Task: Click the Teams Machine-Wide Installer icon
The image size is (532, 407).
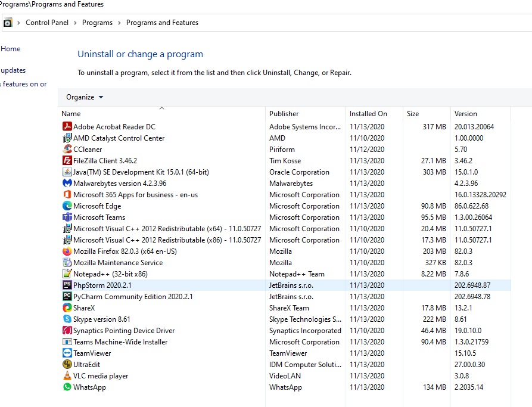Action: coord(67,341)
